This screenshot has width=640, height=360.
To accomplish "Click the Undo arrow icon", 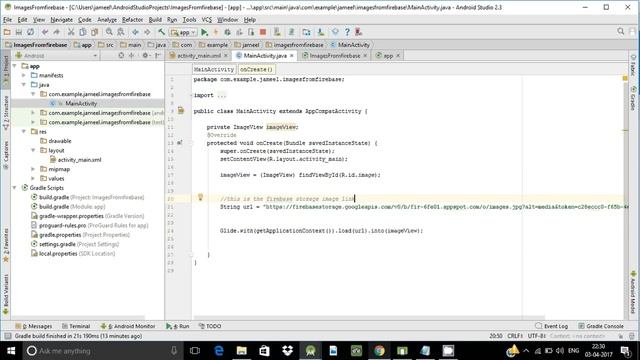I will [45, 32].
